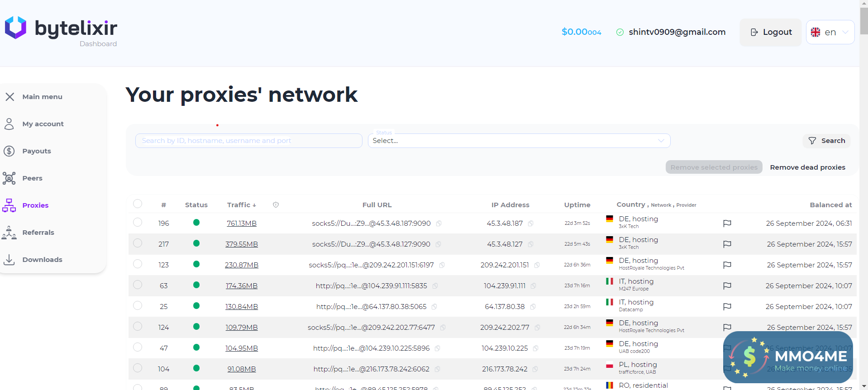Open Downloads menu item

tap(42, 260)
